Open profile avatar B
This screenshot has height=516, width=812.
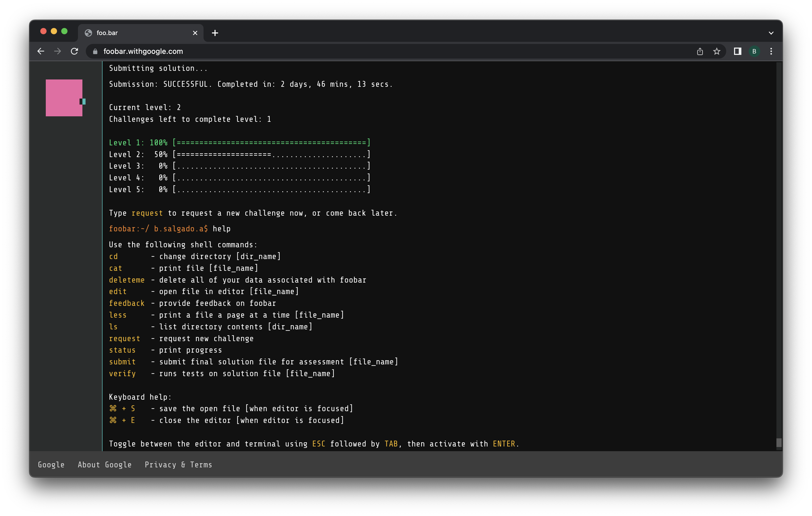(x=754, y=51)
